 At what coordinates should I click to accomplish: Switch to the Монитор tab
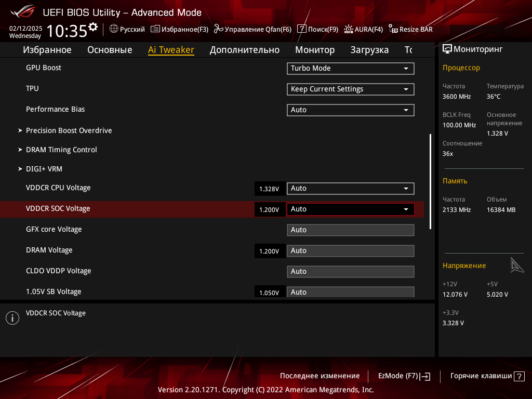[x=315, y=50]
